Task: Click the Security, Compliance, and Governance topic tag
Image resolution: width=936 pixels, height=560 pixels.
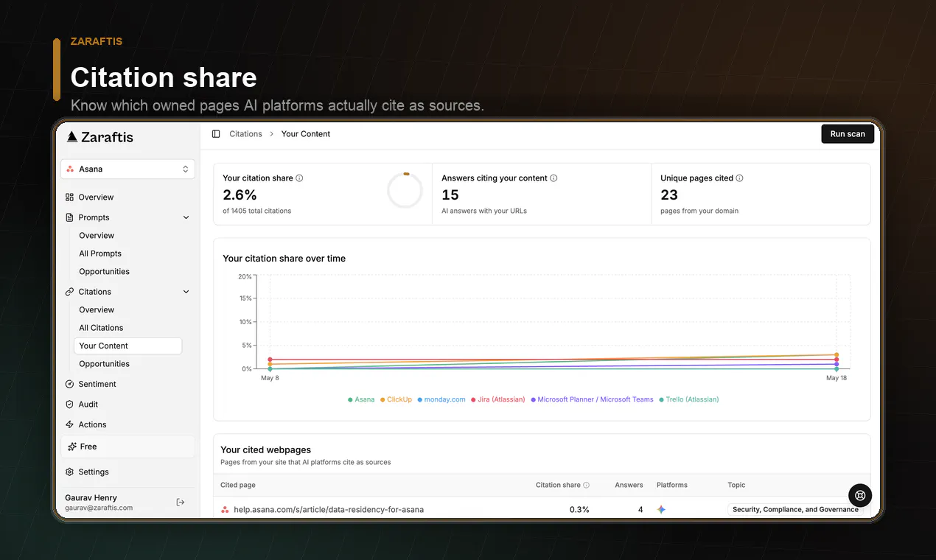Action: click(795, 509)
